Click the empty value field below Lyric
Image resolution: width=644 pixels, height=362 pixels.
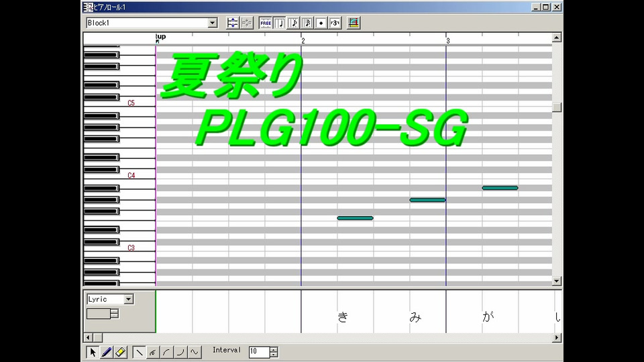(99, 314)
